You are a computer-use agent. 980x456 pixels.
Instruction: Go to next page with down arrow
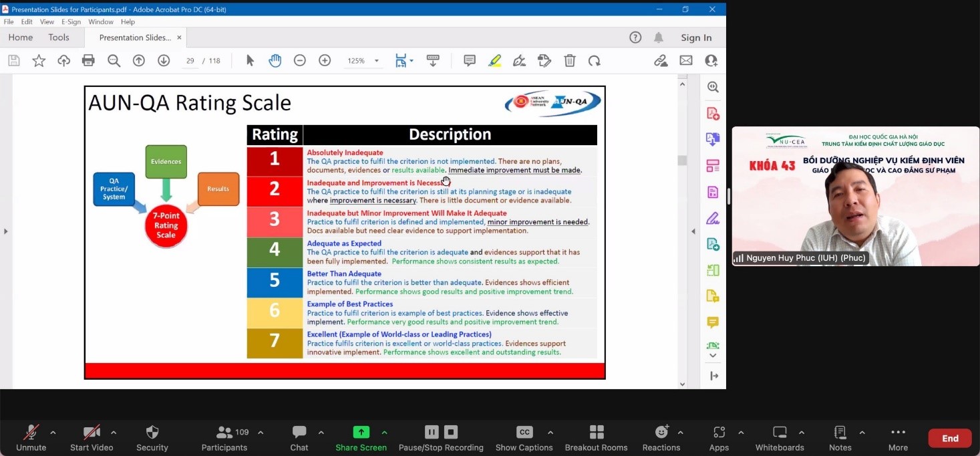[x=164, y=61]
